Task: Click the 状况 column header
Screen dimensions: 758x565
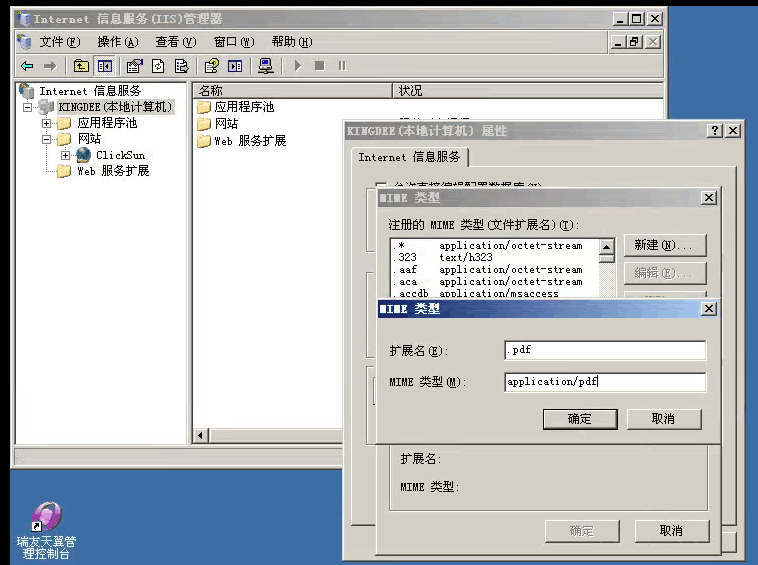Action: click(x=527, y=90)
